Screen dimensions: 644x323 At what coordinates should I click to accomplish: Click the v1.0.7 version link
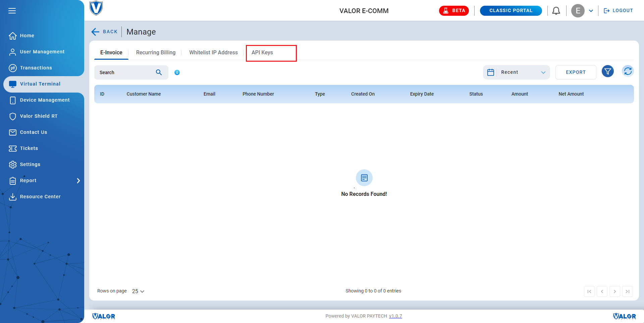point(395,316)
